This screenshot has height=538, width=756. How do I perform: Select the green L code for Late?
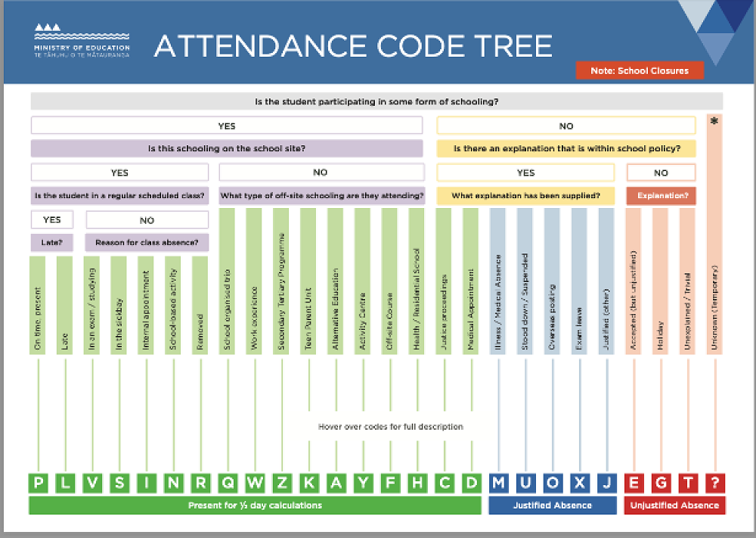[66, 483]
